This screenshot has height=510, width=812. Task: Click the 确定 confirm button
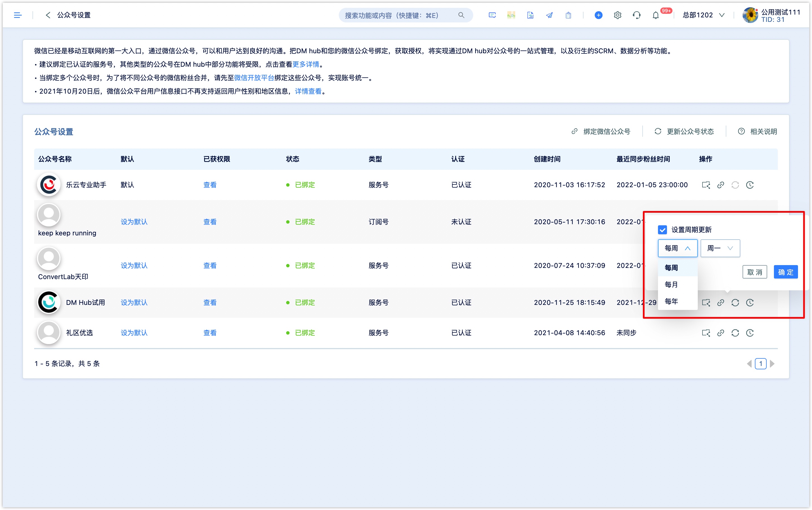point(785,272)
